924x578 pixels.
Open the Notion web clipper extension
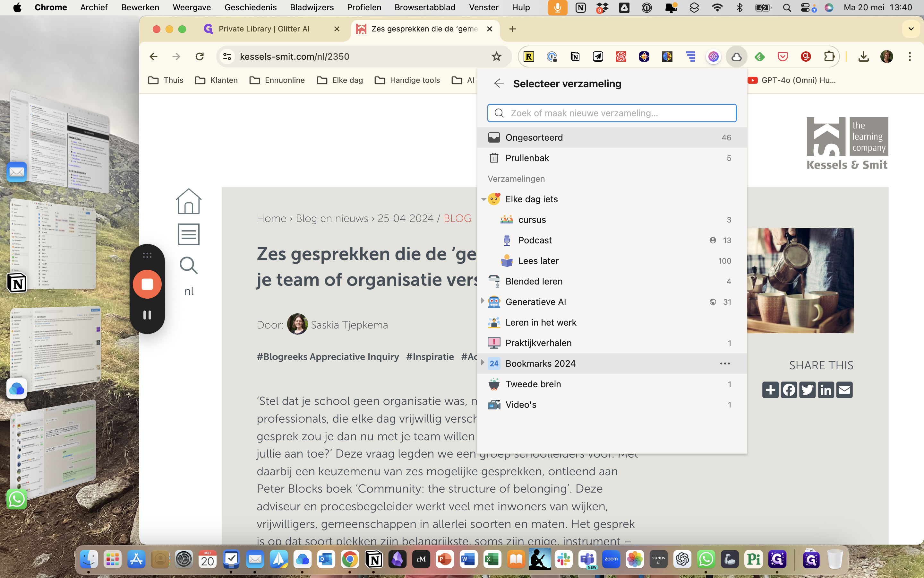point(575,57)
